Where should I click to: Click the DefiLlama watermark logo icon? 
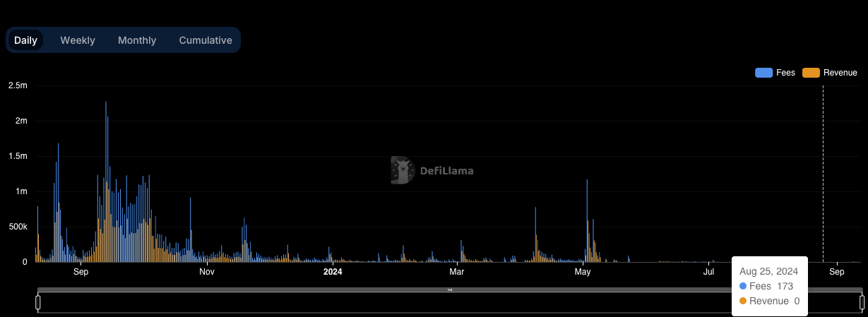click(x=402, y=170)
